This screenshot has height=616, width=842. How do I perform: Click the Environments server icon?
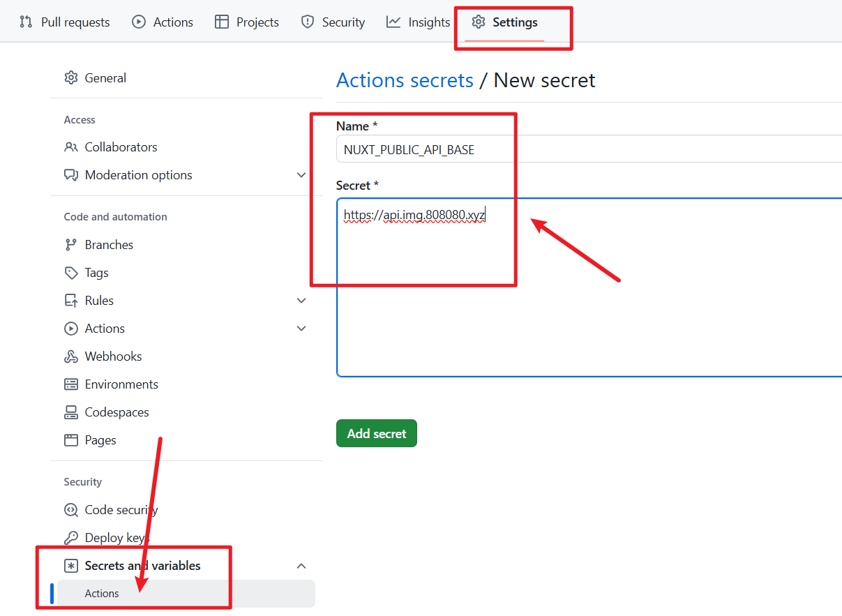(70, 384)
